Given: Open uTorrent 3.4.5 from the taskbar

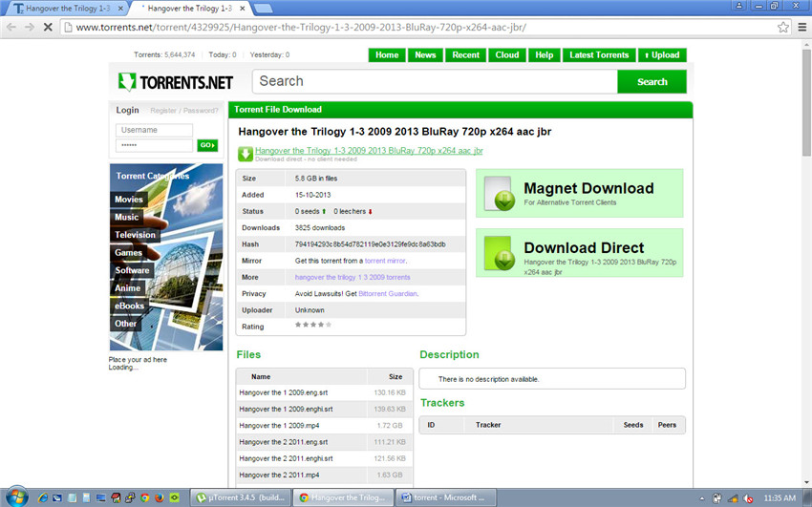Looking at the screenshot, I should tap(241, 497).
